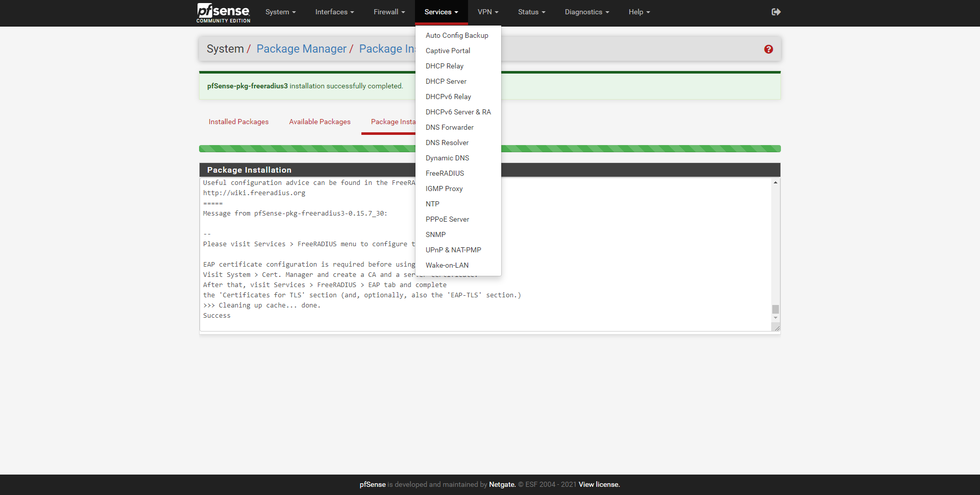Open DHCP Server from Services menu
Viewport: 980px width, 495px height.
click(x=458, y=81)
